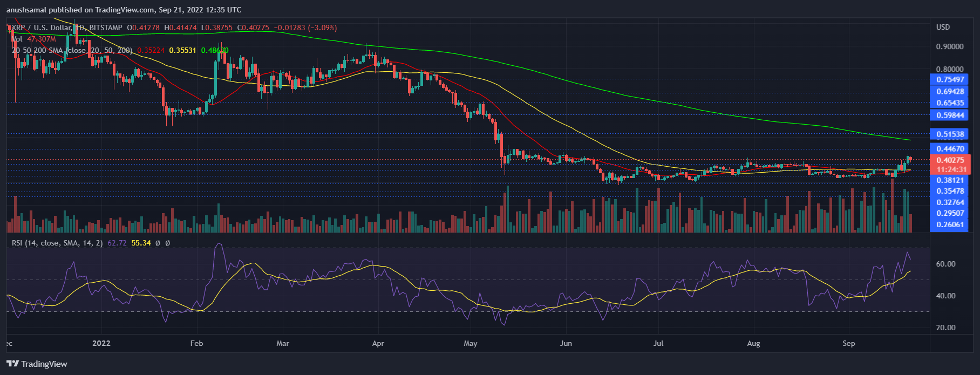Click the 0.51538 price level label

pos(949,134)
